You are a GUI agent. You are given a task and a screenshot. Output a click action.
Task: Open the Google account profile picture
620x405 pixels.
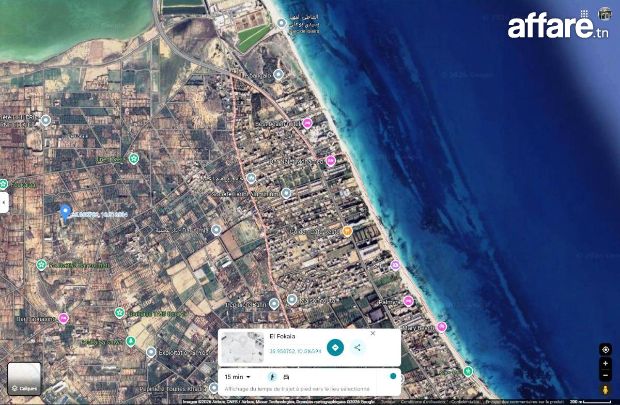pos(605,14)
